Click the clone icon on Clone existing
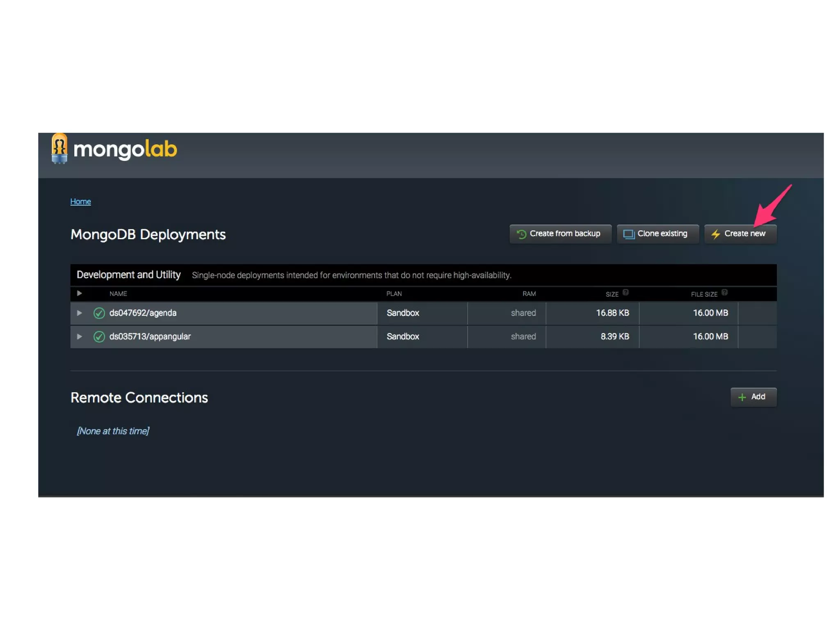 pyautogui.click(x=628, y=234)
